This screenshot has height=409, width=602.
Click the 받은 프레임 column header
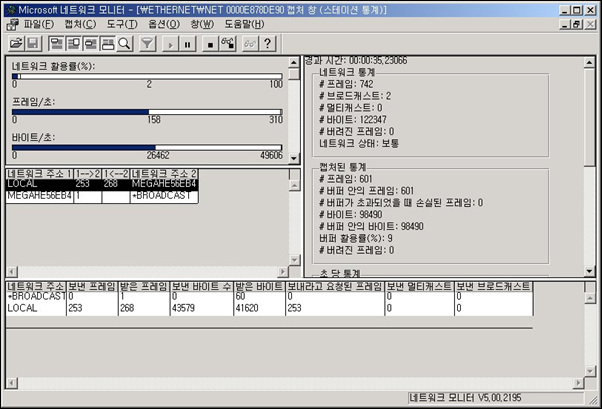pos(144,286)
